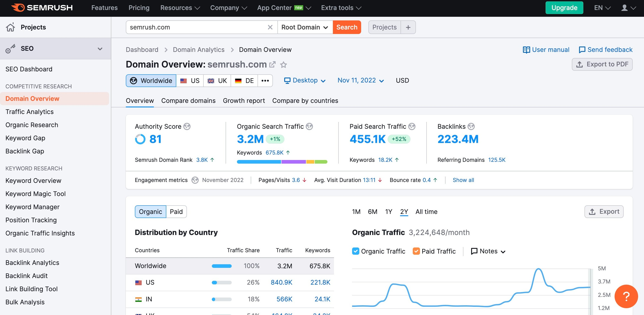Open Pricing in top navigation
The width and height of the screenshot is (644, 315).
[x=139, y=8]
